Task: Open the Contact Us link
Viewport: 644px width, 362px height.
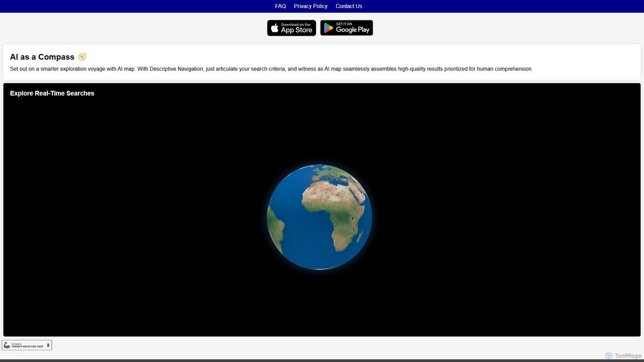Action: click(349, 6)
